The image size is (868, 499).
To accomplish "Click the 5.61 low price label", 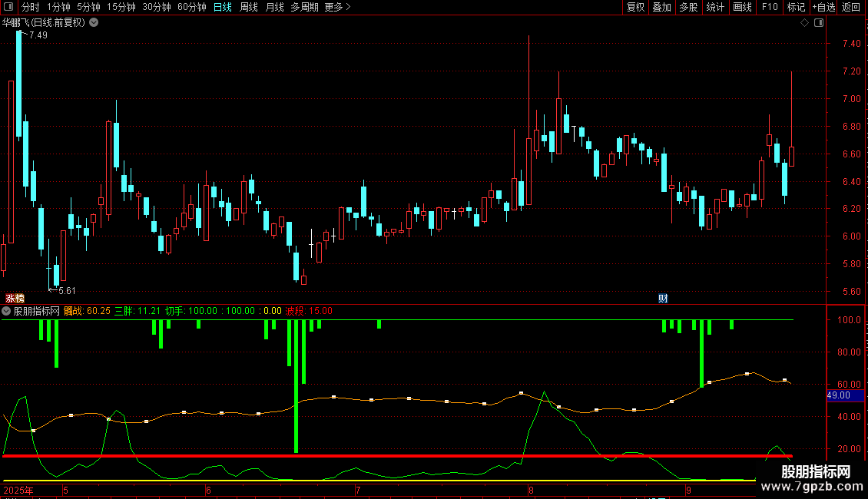I will point(66,290).
